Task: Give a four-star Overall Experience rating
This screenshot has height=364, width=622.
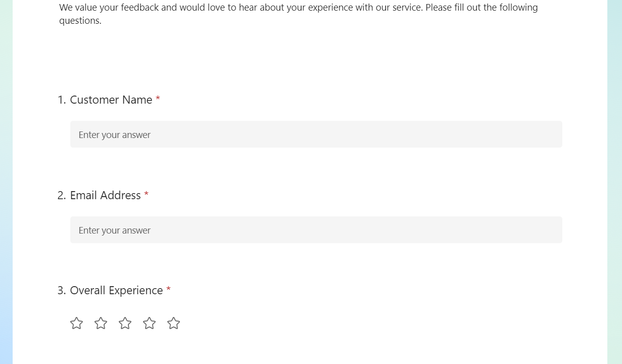Action: tap(149, 323)
